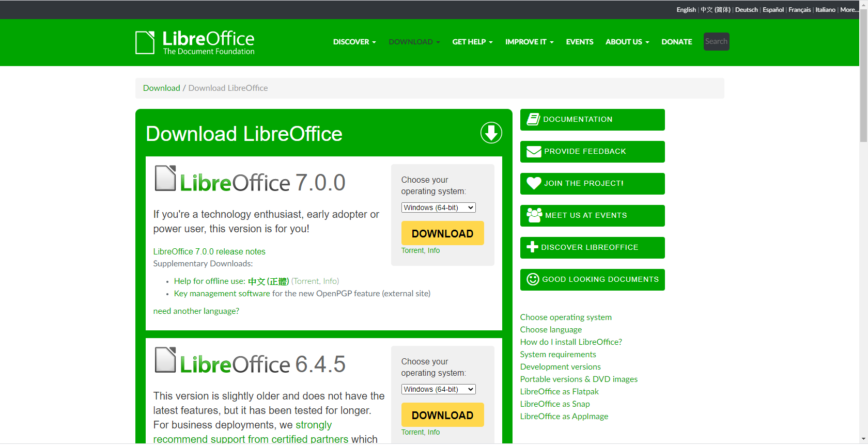Open operating system dropdown for LibreOffice 6.4.5
Screen dimensions: 868x447
pos(438,389)
